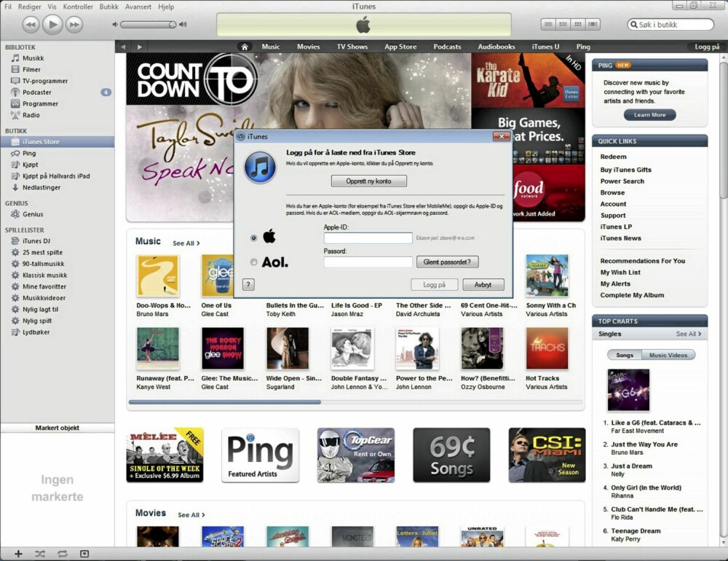
Task: Expand Singles See All in Top Charts
Action: [689, 334]
